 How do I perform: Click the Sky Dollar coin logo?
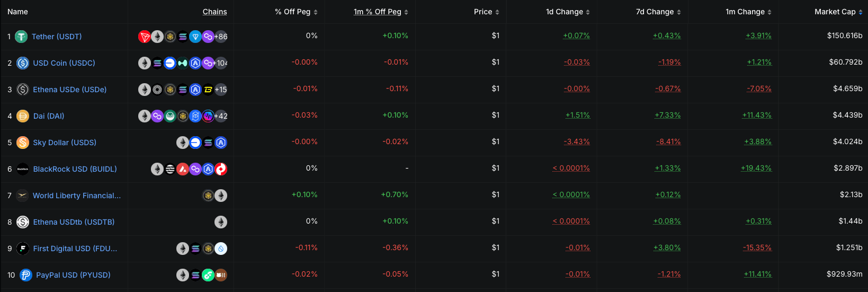click(x=23, y=143)
